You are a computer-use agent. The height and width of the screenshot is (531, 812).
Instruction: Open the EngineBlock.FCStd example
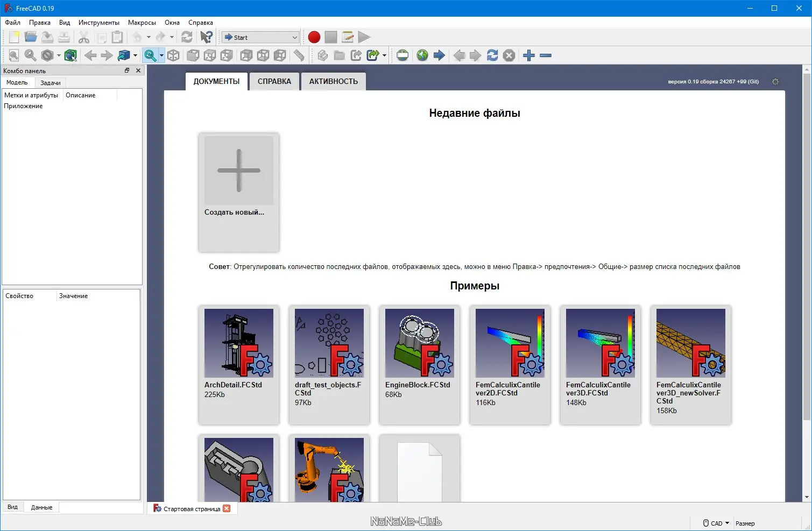pyautogui.click(x=420, y=365)
